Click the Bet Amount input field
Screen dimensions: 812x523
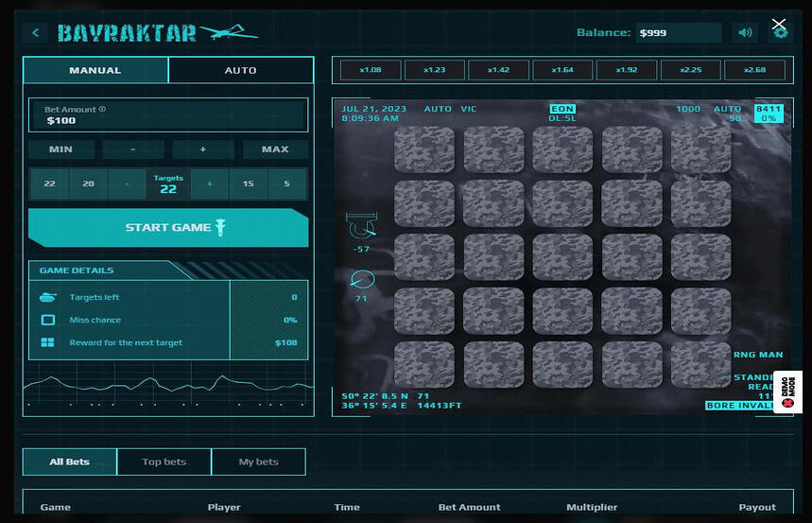point(168,115)
